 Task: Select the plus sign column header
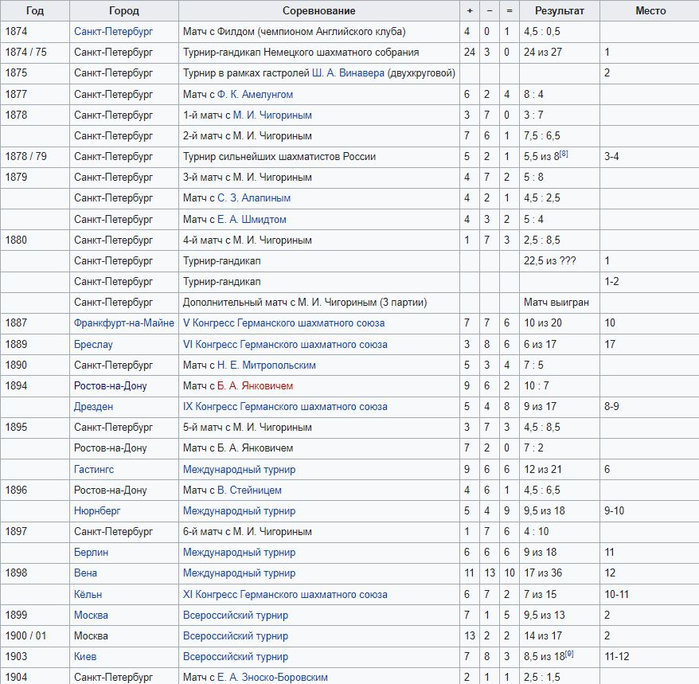[x=469, y=11]
